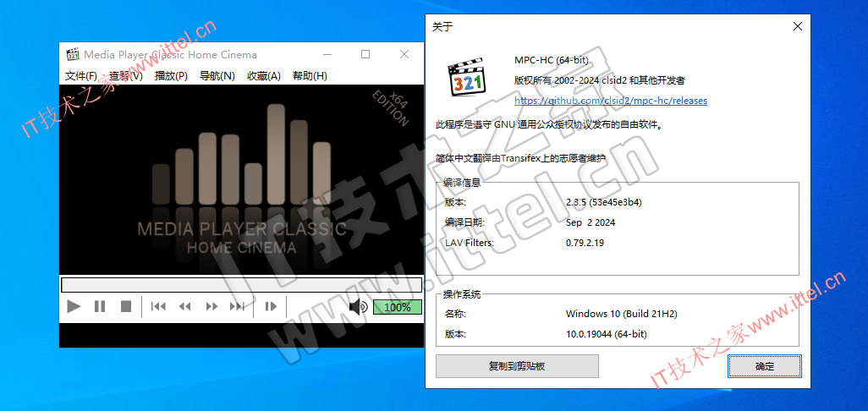Open the GitHub mpc-hc releases link

tap(611, 101)
